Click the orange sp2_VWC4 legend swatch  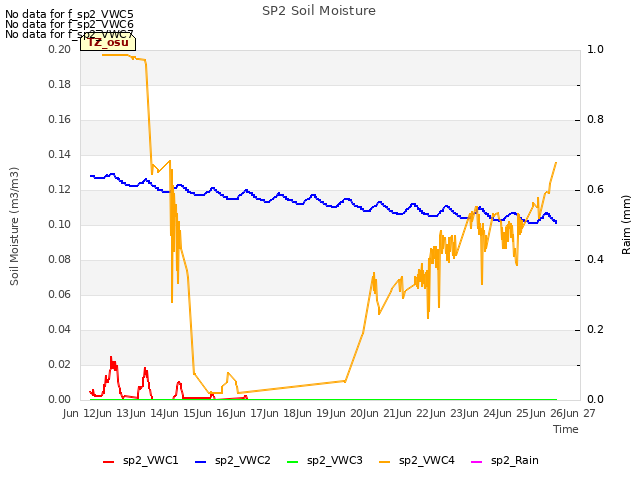(384, 462)
